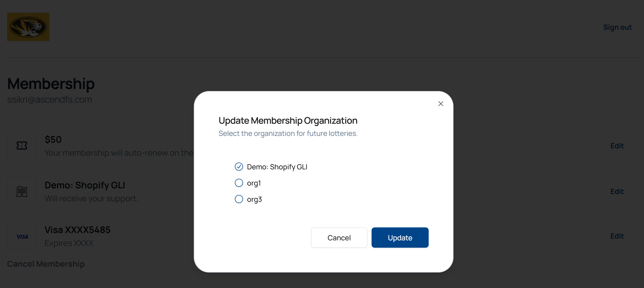
Task: Click the tiger logo image
Action: (x=28, y=27)
